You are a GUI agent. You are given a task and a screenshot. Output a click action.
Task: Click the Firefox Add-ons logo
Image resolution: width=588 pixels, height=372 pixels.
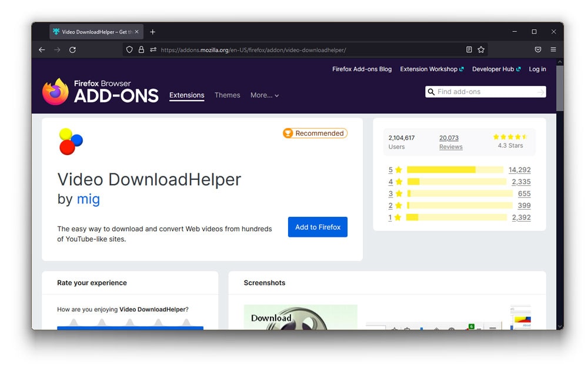100,92
